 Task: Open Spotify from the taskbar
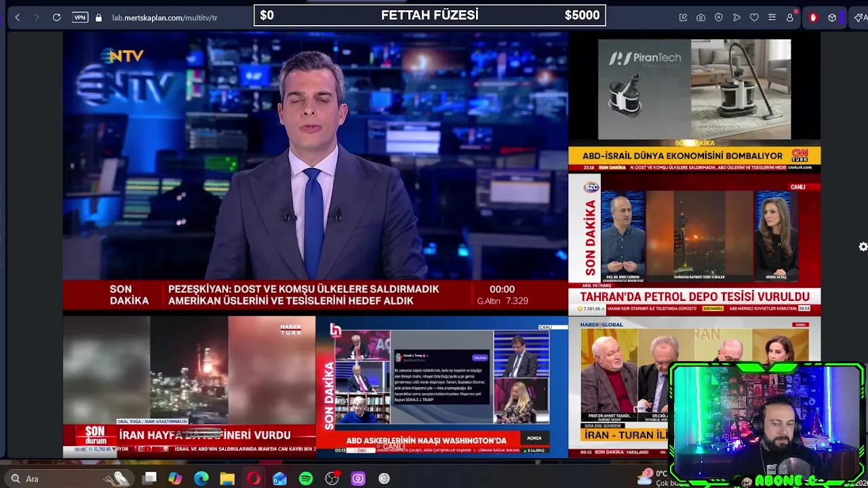point(306,479)
